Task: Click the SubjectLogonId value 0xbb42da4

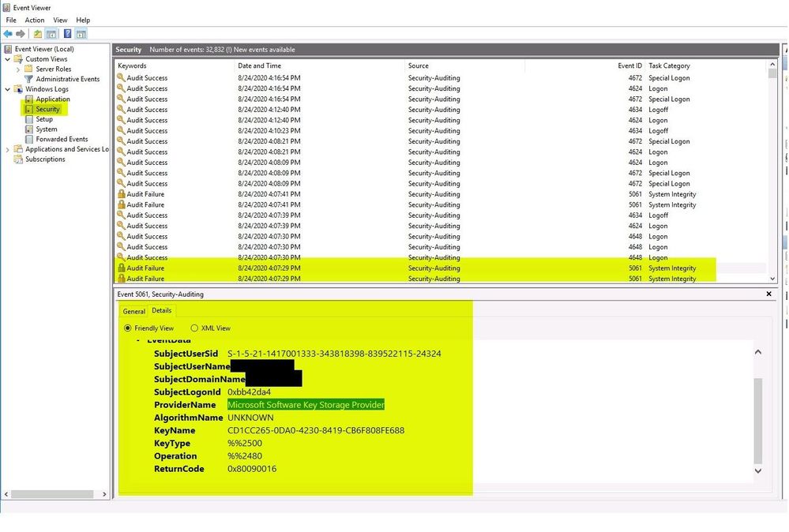Action: 249,392
